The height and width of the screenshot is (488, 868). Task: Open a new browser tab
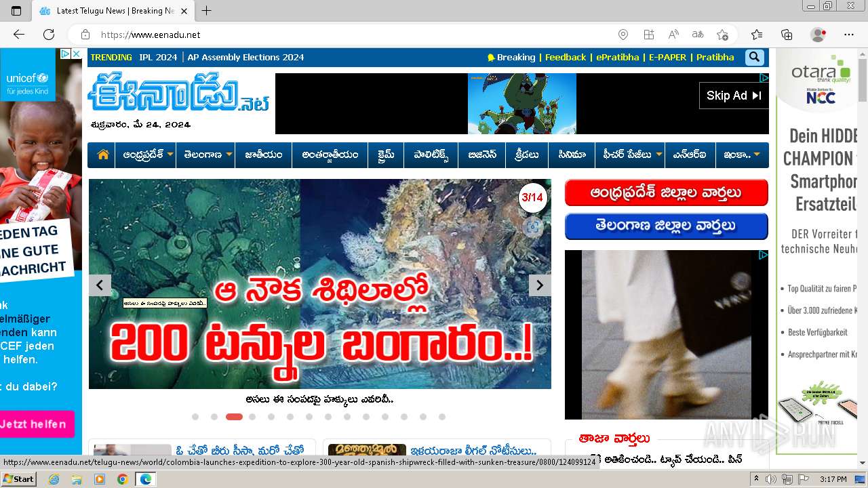(x=207, y=11)
